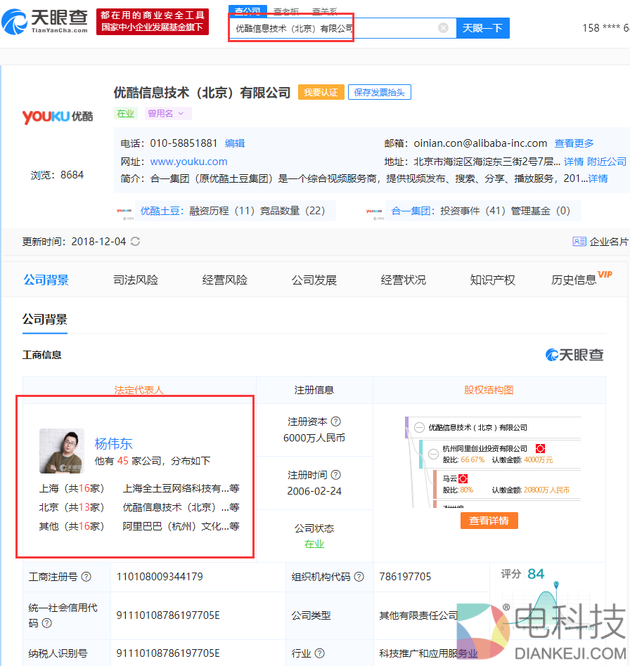Open the 知识产权 tab
The image size is (630, 666).
(492, 280)
